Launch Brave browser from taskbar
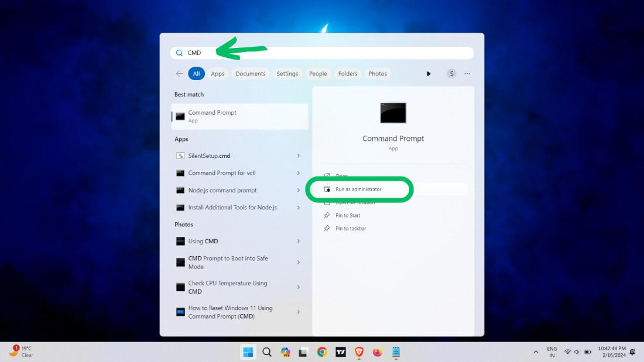 click(x=359, y=352)
